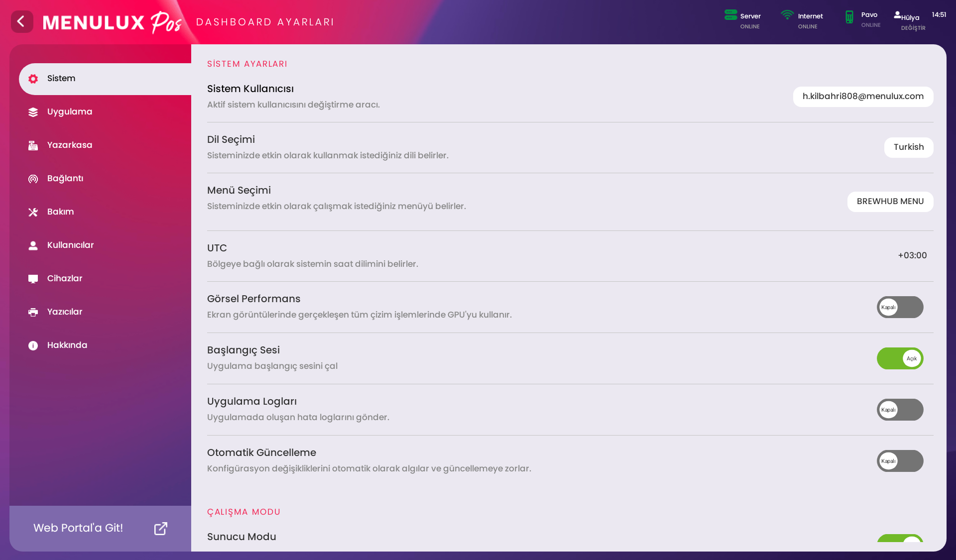
Task: Open the Kullanıcılar settings tab
Action: [105, 245]
